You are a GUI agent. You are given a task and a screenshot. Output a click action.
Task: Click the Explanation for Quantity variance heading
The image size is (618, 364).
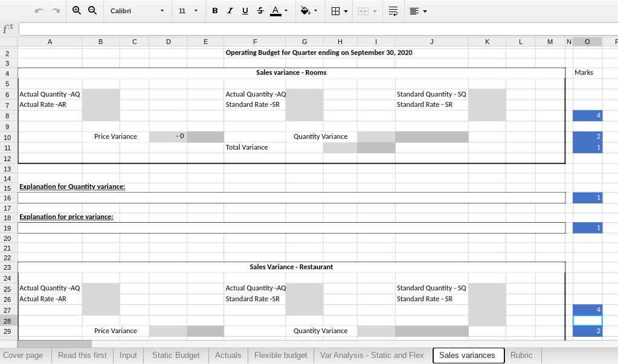[x=73, y=187]
